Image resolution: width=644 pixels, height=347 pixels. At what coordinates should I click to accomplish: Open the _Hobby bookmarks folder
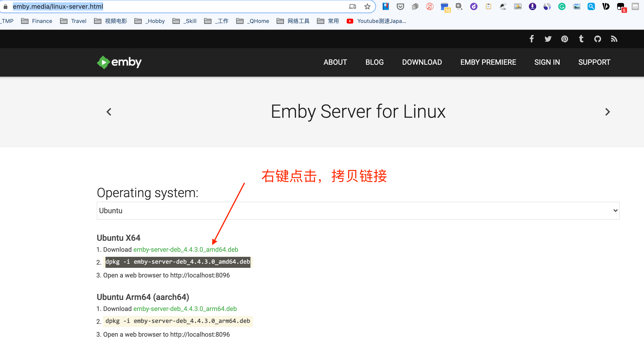tap(150, 21)
